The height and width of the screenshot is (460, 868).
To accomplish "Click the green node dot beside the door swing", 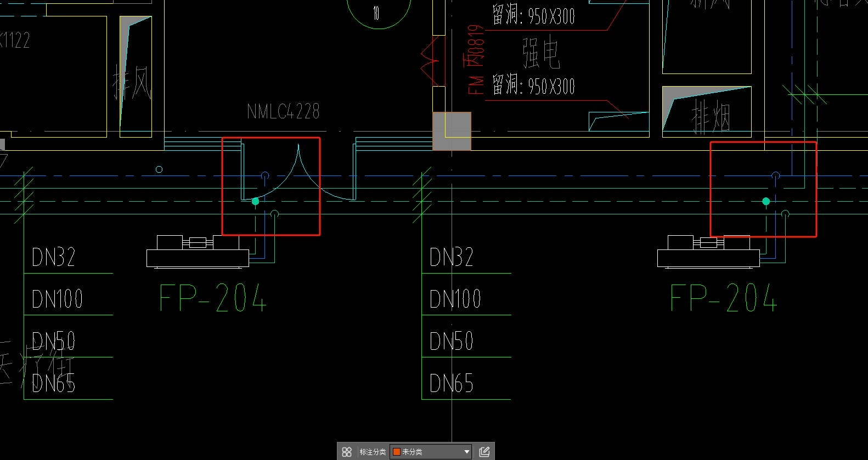I will click(255, 202).
